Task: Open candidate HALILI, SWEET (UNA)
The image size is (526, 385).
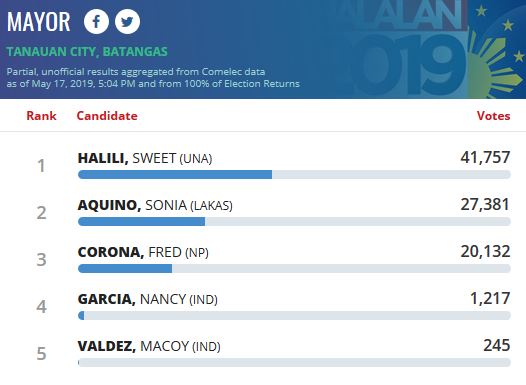Action: click(x=145, y=158)
